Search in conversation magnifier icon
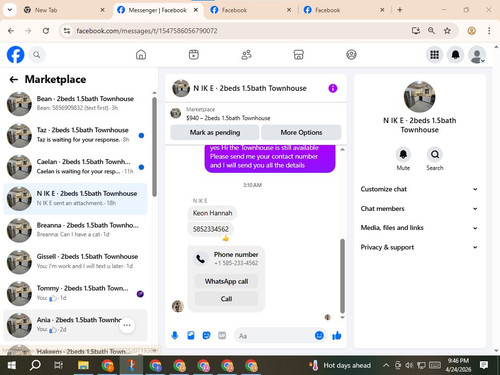The width and height of the screenshot is (500, 375). 435,154
